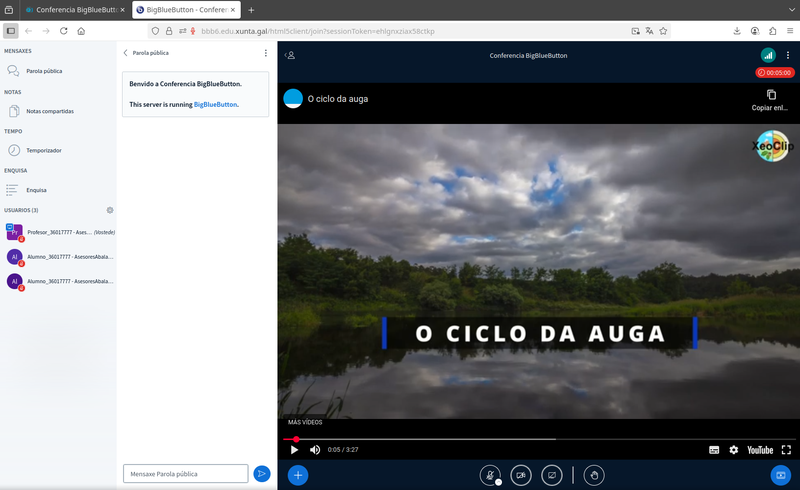Screen dimensions: 800x490
Task: Mute the video with the speaker icon
Action: click(315, 450)
